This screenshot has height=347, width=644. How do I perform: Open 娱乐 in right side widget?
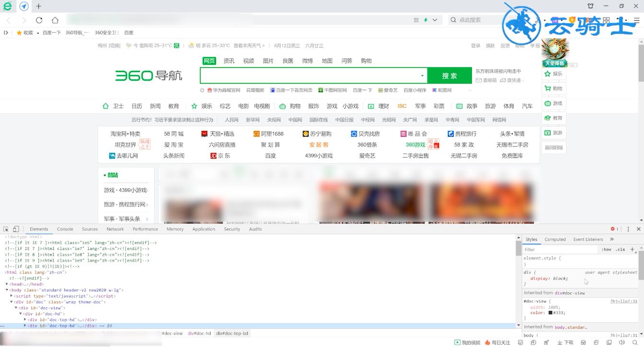553,74
